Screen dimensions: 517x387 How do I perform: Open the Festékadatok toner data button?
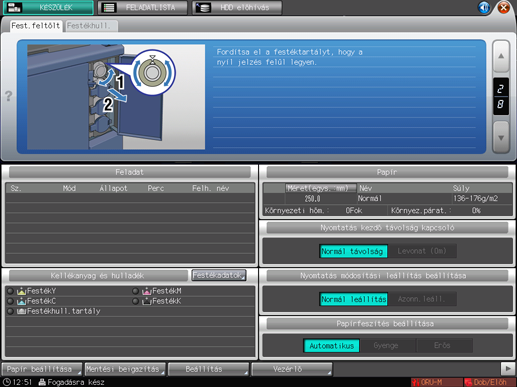pyautogui.click(x=219, y=275)
